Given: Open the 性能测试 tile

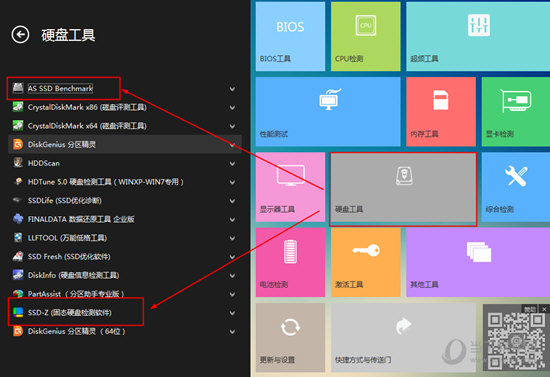Looking at the screenshot, I should click(x=328, y=112).
